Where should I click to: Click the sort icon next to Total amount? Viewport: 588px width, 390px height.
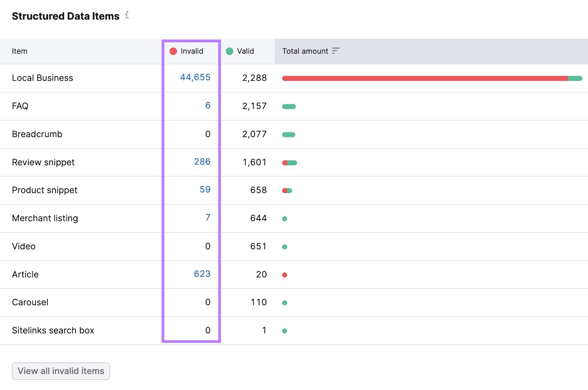336,51
